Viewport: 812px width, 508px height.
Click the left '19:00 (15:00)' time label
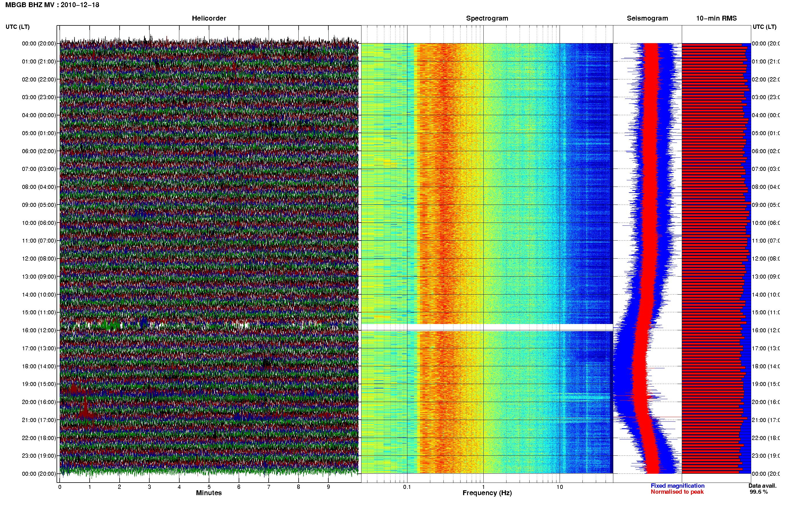(x=39, y=384)
